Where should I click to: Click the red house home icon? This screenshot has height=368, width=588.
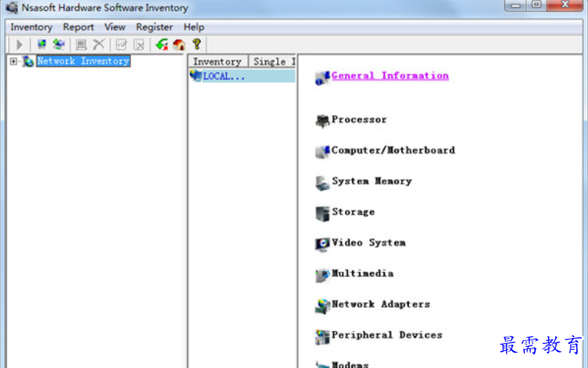(179, 44)
